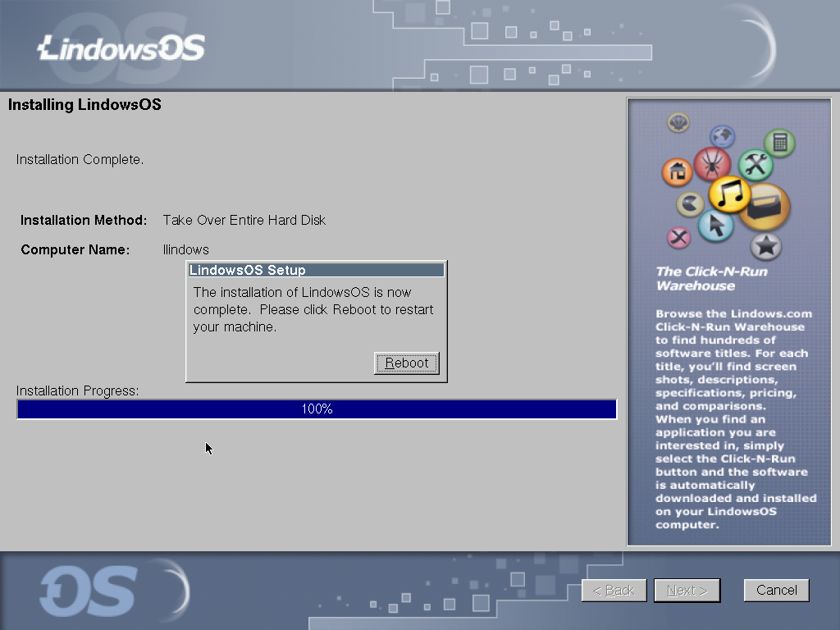Click the pink X icon
The height and width of the screenshot is (630, 840).
[x=678, y=237]
